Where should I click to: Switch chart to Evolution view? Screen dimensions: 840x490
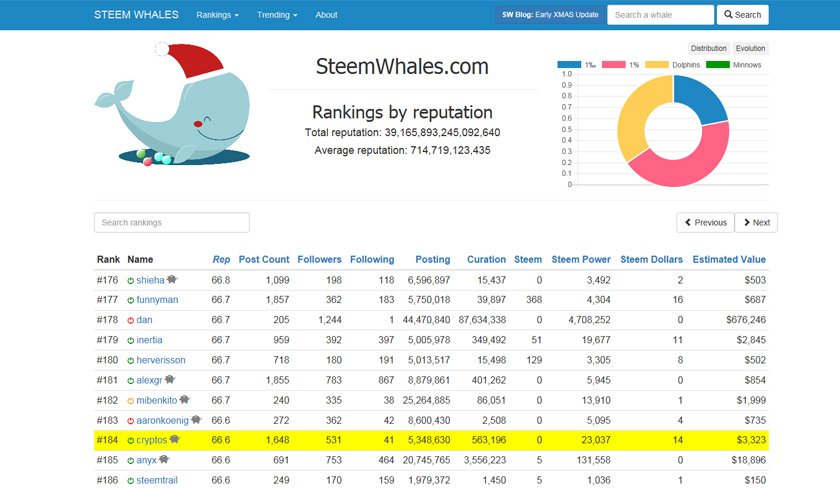[750, 48]
